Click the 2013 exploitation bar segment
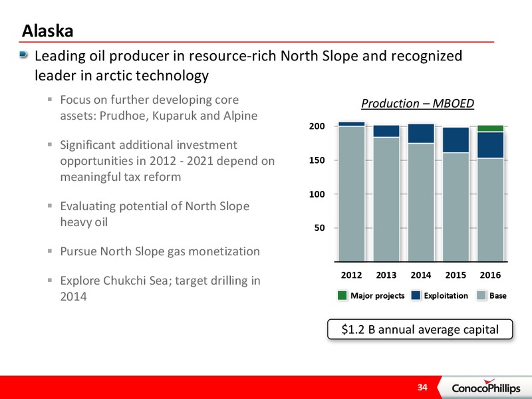Image resolution: width=532 pixels, height=399 pixels. click(x=386, y=131)
